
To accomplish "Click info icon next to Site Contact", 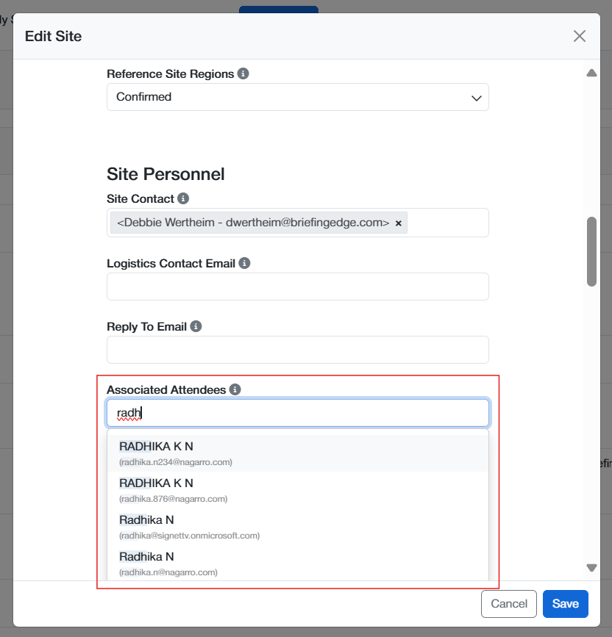I will coord(183,199).
